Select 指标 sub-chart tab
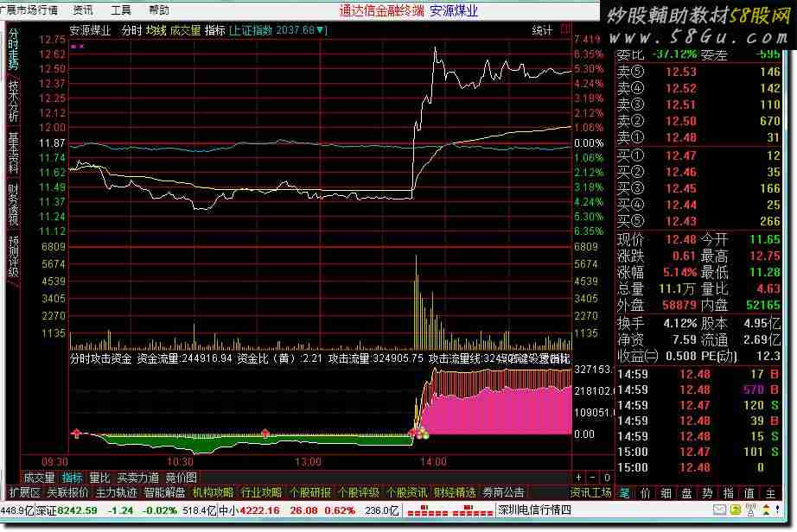The width and height of the screenshot is (797, 532). (73, 478)
